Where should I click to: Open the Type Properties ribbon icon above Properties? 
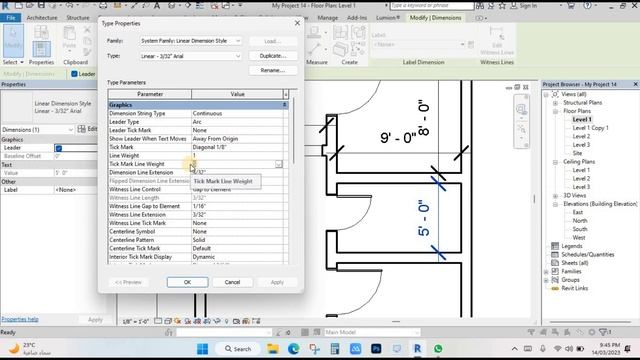(41, 32)
